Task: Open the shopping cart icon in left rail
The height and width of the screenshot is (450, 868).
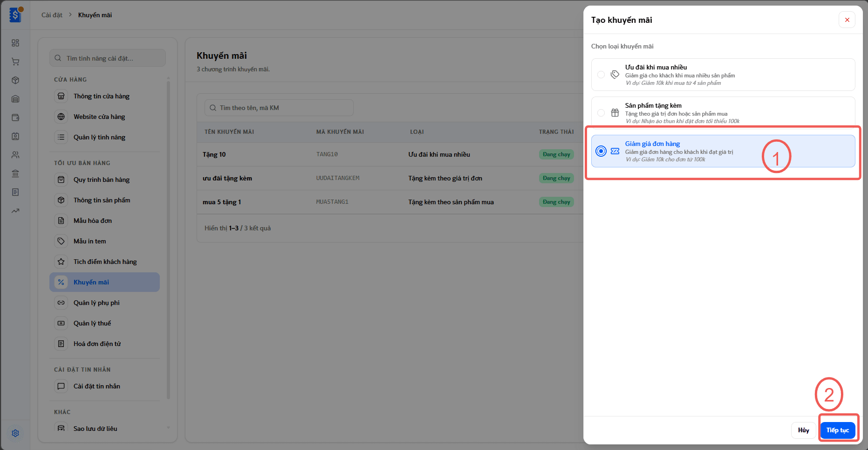Action: tap(15, 62)
